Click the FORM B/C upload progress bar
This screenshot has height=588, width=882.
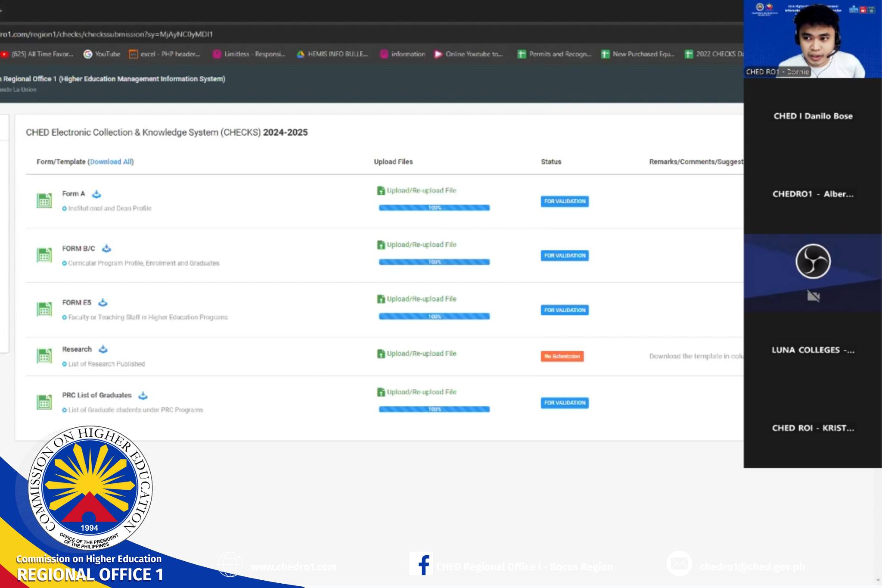pyautogui.click(x=434, y=262)
